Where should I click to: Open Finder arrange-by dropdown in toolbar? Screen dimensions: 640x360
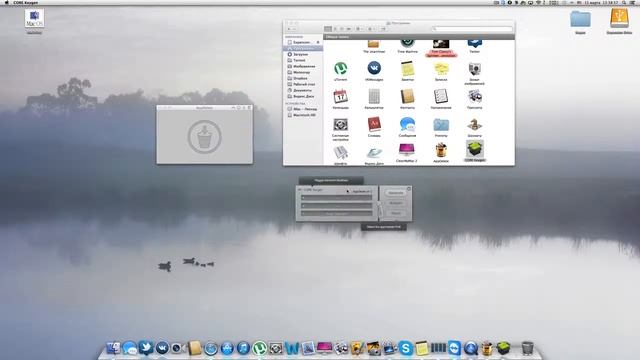tap(359, 29)
